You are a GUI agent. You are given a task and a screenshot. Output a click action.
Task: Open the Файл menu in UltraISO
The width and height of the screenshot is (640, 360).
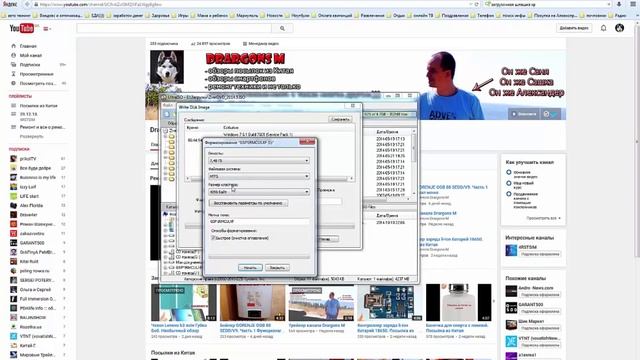click(x=168, y=105)
